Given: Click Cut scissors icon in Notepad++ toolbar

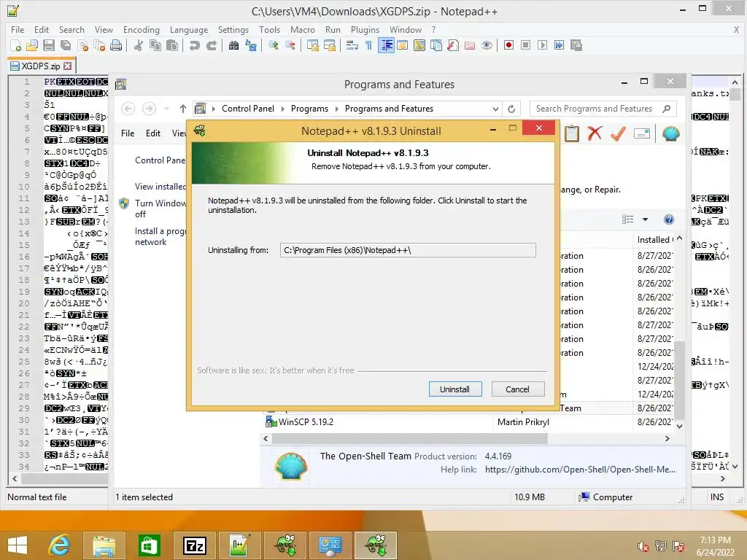Looking at the screenshot, I should (x=139, y=45).
